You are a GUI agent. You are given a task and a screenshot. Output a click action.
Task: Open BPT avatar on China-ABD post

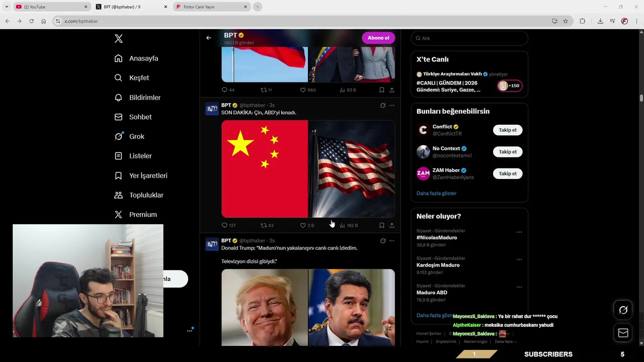[212, 109]
